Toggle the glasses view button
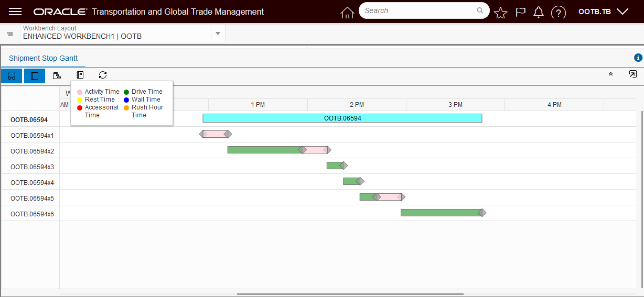 click(12, 76)
